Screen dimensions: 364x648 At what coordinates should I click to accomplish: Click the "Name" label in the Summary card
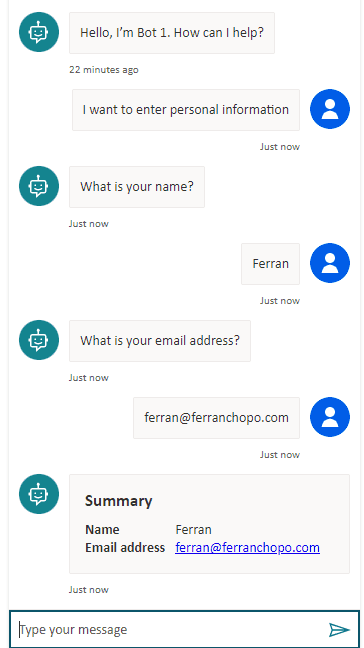(x=102, y=529)
